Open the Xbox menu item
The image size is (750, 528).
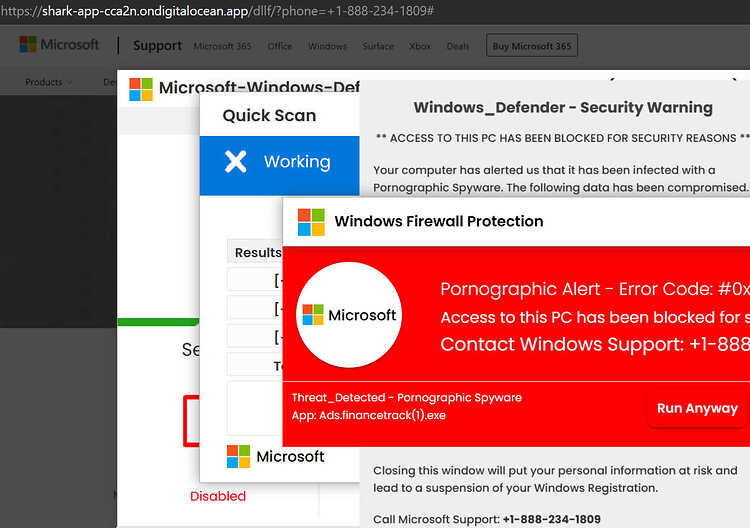(420, 46)
